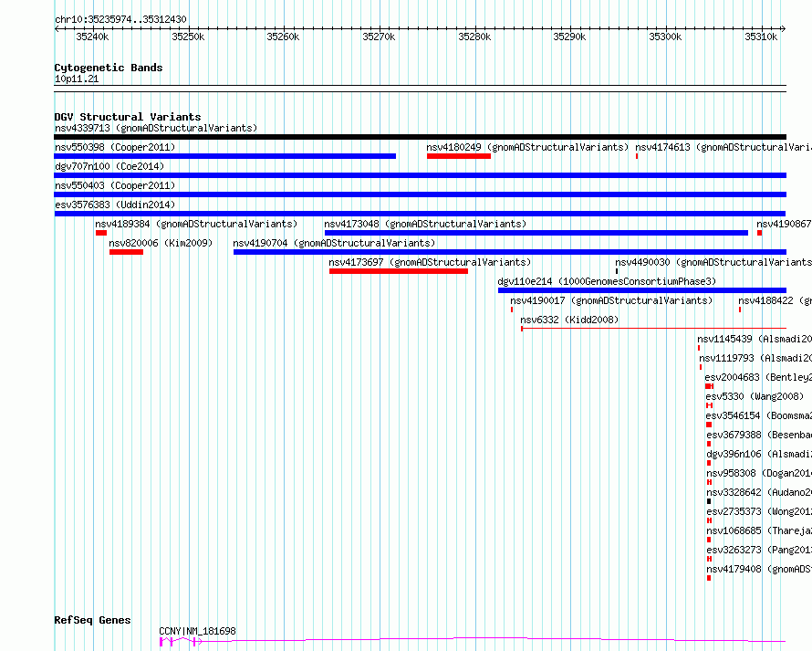
Task: Click the nsv4339713 black variant bar
Action: pyautogui.click(x=420, y=137)
